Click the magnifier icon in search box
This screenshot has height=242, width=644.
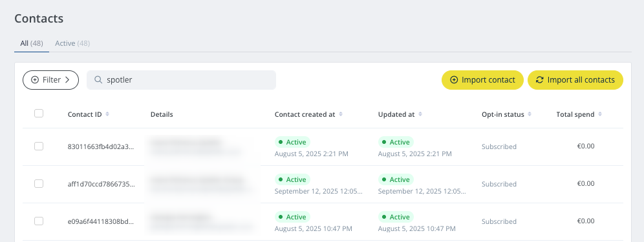(98, 80)
